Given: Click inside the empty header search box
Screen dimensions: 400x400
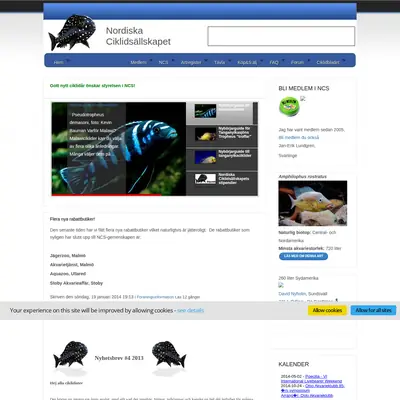Looking at the screenshot, I should coord(281,36).
